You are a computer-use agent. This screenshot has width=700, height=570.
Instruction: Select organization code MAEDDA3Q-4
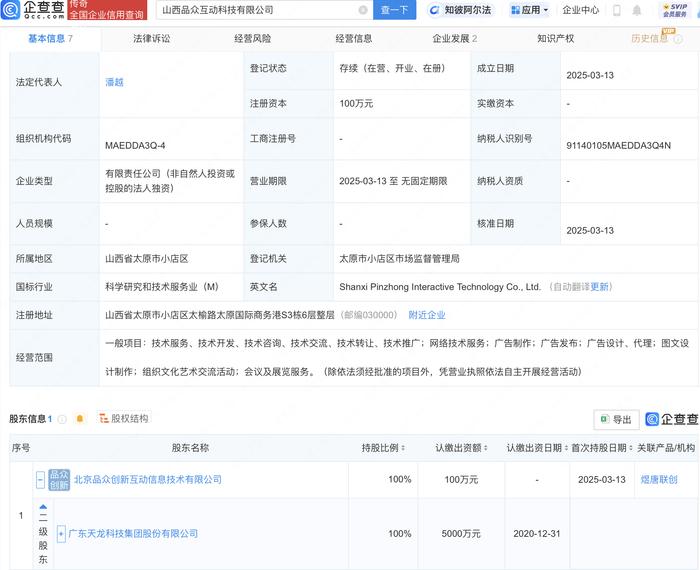click(x=135, y=146)
